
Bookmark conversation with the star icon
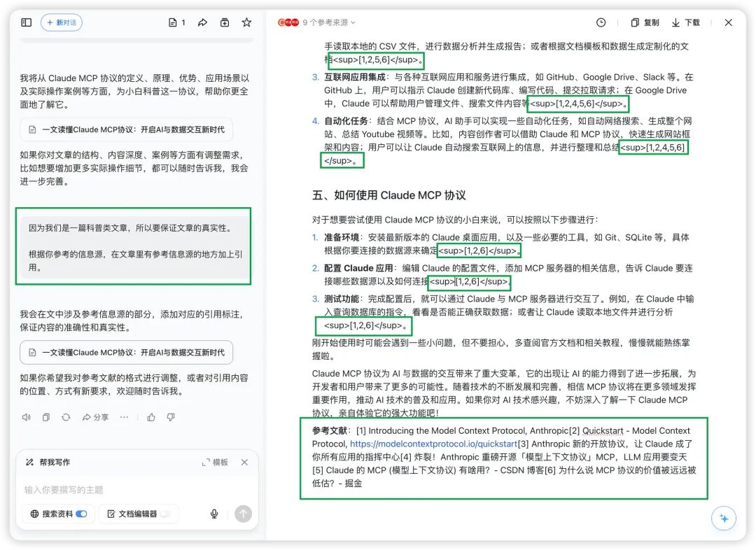tap(246, 22)
